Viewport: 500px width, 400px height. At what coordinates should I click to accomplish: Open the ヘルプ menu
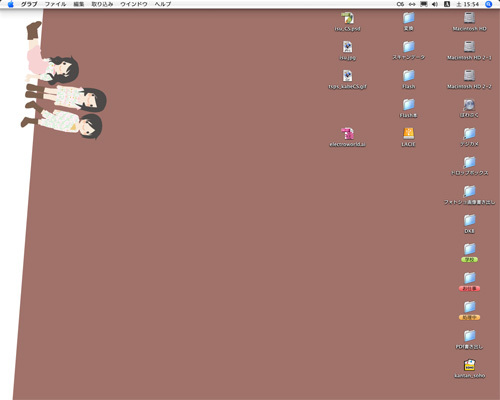tap(163, 4)
